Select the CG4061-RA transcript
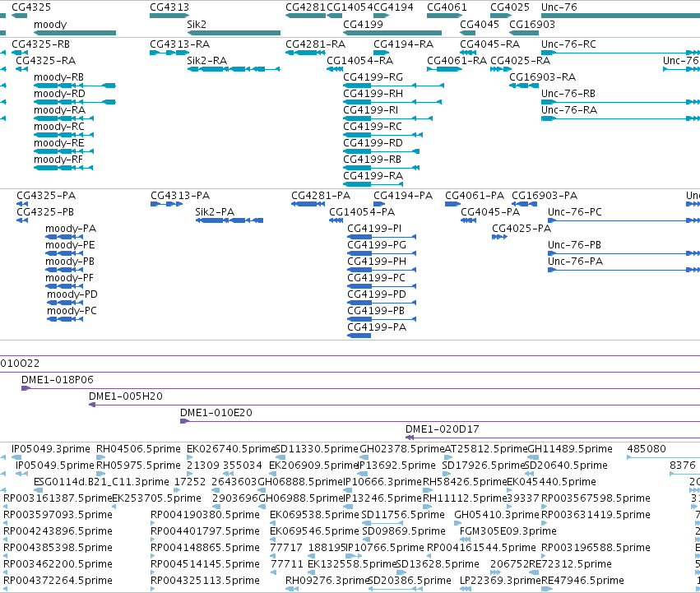The height and width of the screenshot is (593, 700). (445, 69)
